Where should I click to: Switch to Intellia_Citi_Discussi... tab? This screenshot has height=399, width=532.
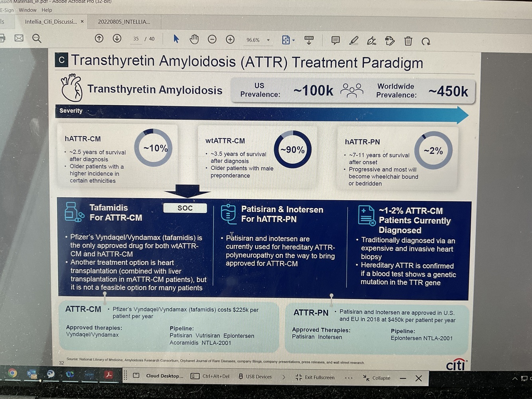(51, 22)
